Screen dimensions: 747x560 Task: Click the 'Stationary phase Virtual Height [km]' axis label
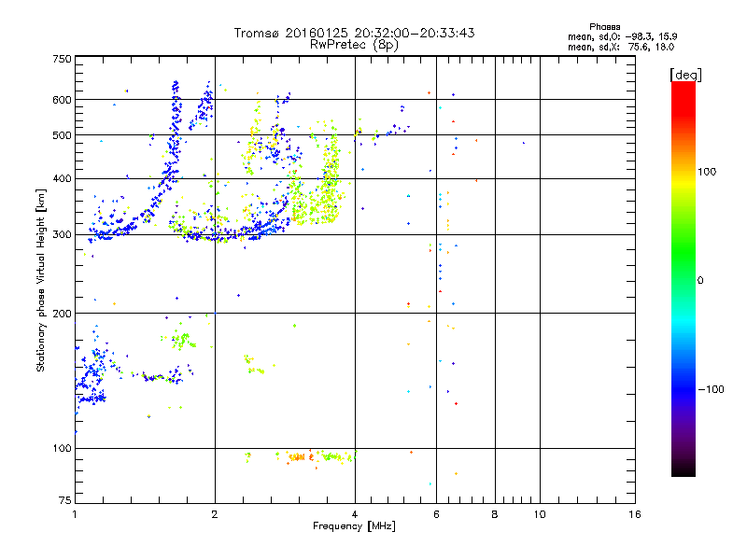pos(41,281)
